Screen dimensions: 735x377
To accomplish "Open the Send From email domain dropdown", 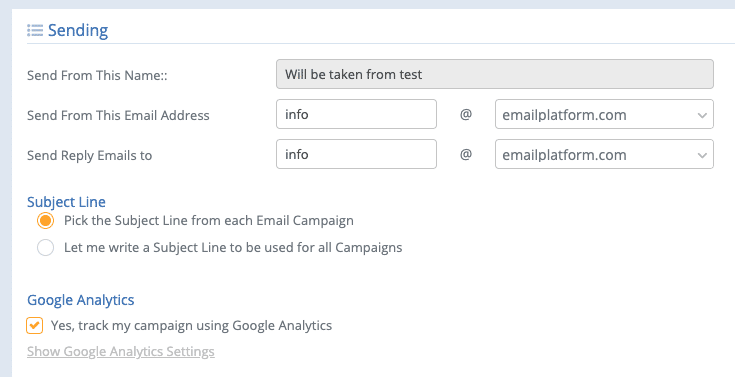I will pos(604,114).
